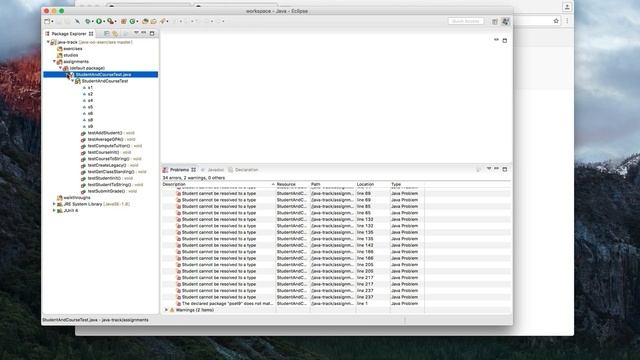
Task: Sort problems by Type column header
Action: pyautogui.click(x=407, y=184)
